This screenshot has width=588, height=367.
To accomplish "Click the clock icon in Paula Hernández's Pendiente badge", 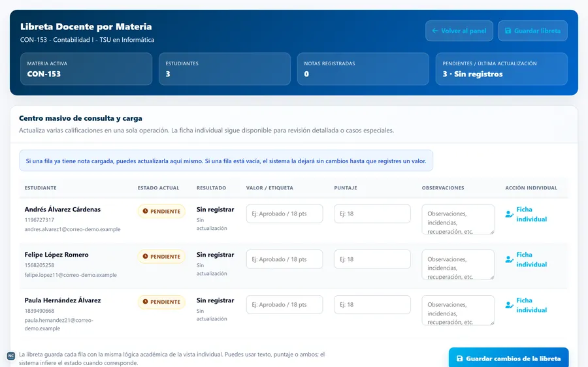I will tap(145, 302).
